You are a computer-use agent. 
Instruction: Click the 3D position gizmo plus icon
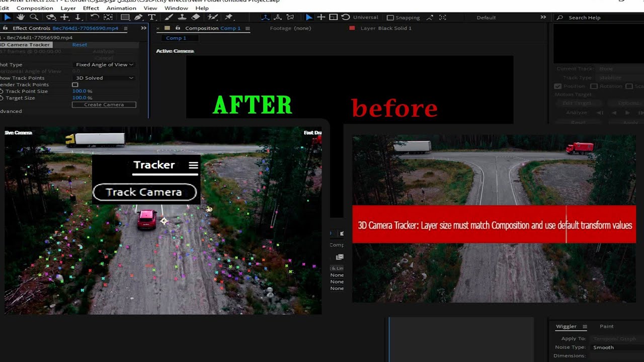(x=321, y=17)
